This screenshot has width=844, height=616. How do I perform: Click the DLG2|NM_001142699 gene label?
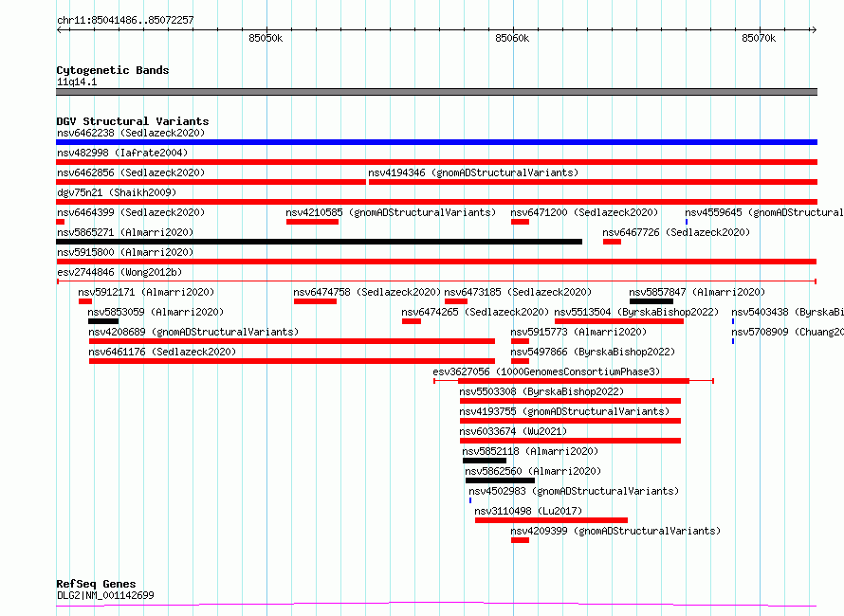105,595
